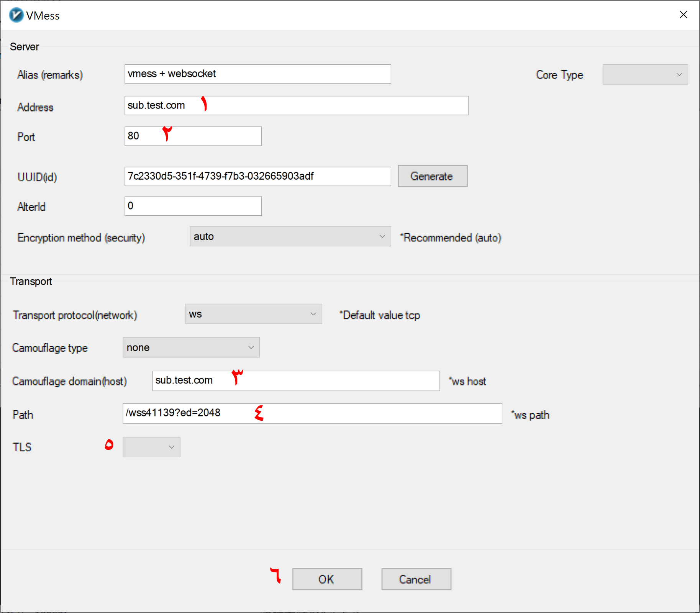The image size is (700, 613).
Task: Click the Cancel button
Action: click(416, 579)
